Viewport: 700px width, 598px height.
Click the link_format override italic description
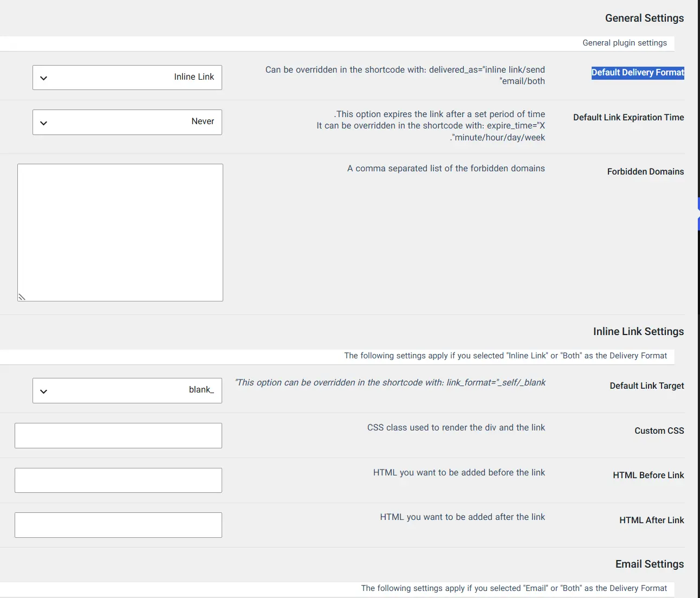coord(390,383)
